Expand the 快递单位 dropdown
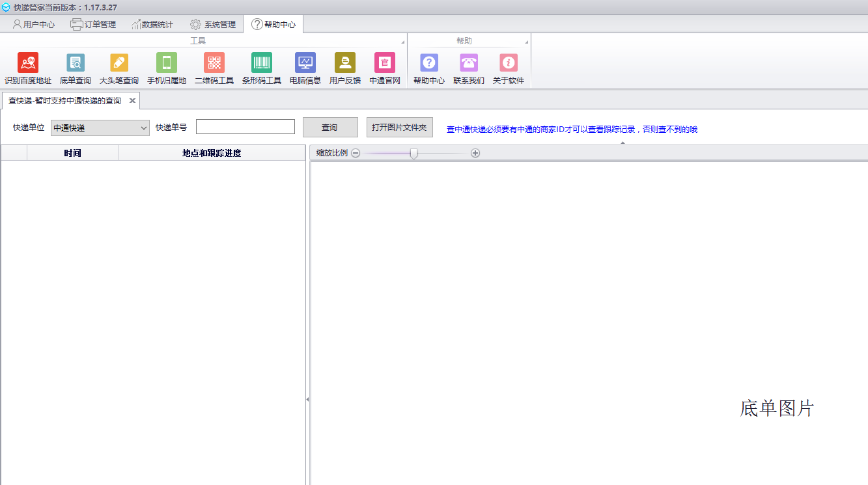The height and width of the screenshot is (485, 868). (144, 128)
